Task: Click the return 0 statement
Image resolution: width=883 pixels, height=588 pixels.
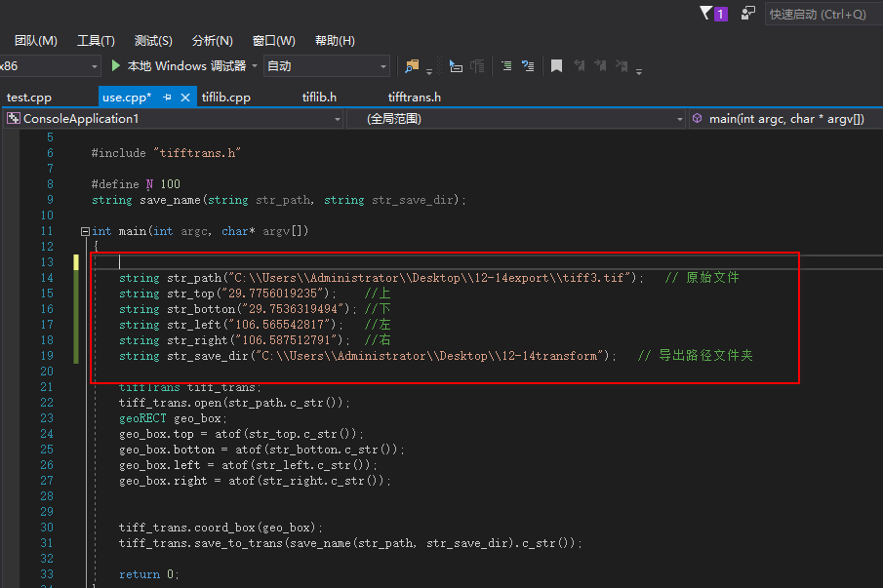Action: [148, 574]
